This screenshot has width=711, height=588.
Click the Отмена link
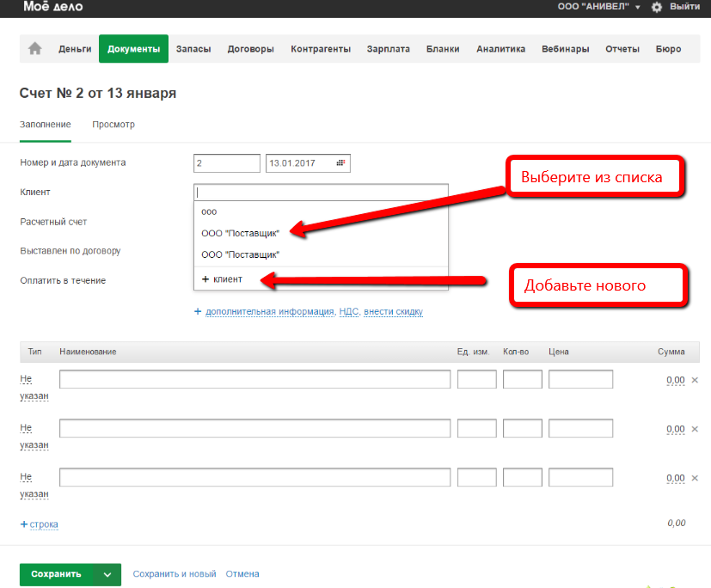click(x=242, y=574)
